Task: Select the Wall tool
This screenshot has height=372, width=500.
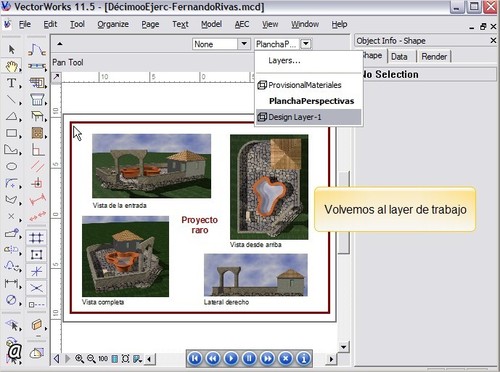Action: [x=37, y=66]
